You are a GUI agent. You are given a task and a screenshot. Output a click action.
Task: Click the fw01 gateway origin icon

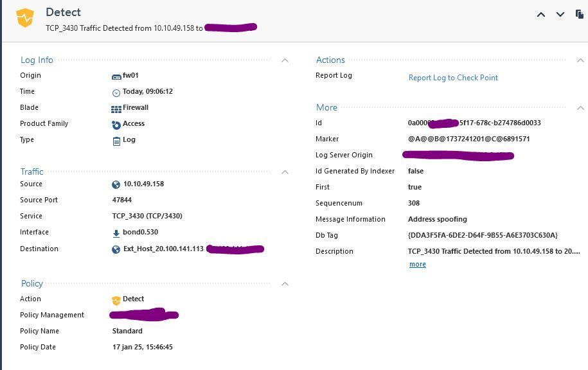[x=116, y=76]
